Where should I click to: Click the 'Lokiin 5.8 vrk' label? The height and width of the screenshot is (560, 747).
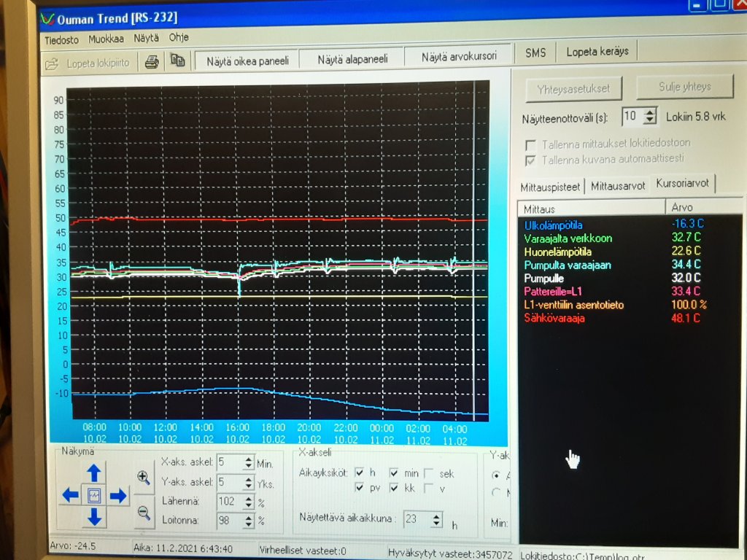point(695,116)
